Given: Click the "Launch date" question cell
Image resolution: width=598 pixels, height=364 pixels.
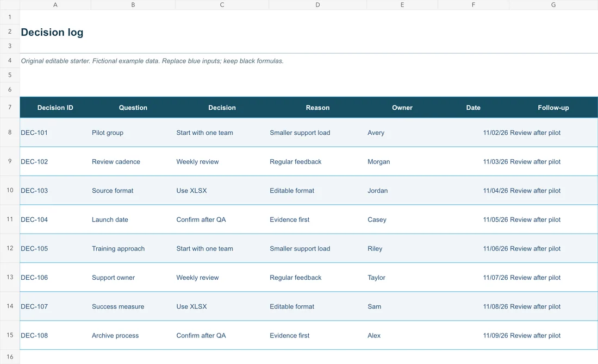Looking at the screenshot, I should pos(133,219).
